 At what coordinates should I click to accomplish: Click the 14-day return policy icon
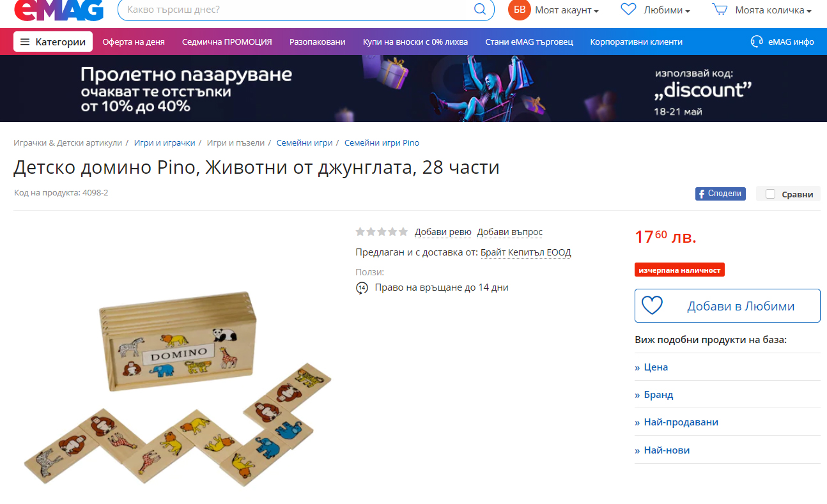point(362,288)
